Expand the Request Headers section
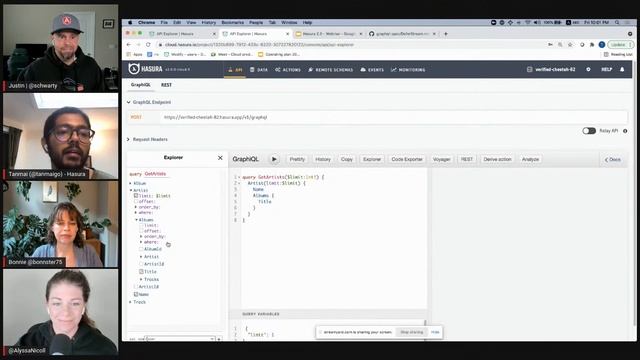The width and height of the screenshot is (640, 360). click(129, 139)
